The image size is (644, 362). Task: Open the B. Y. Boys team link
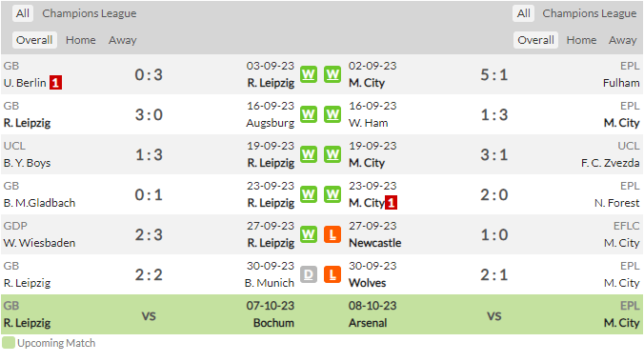point(27,163)
